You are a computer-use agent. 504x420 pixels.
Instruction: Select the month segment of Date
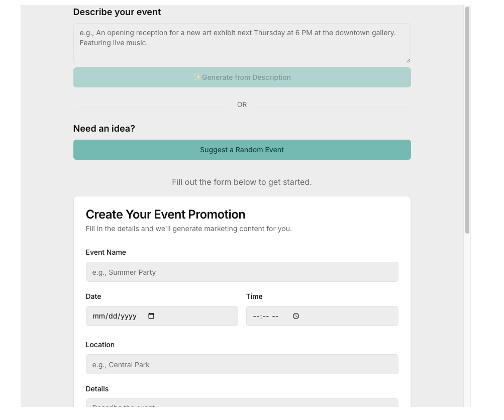98,317
